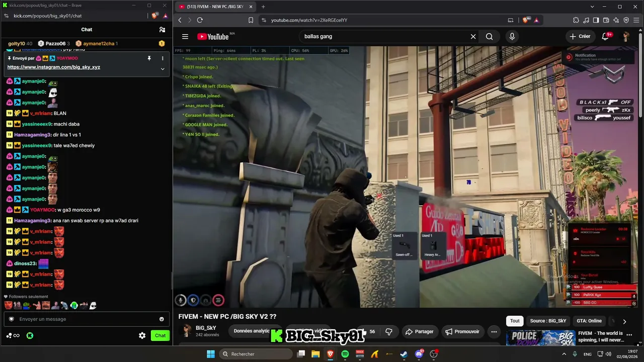Image resolution: width=644 pixels, height=362 pixels.
Task: Open more video actions ellipsis
Action: 494,331
